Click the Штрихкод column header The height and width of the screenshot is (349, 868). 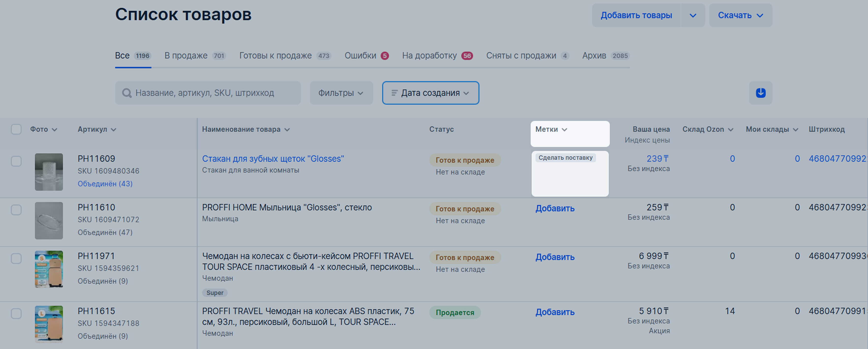click(826, 129)
